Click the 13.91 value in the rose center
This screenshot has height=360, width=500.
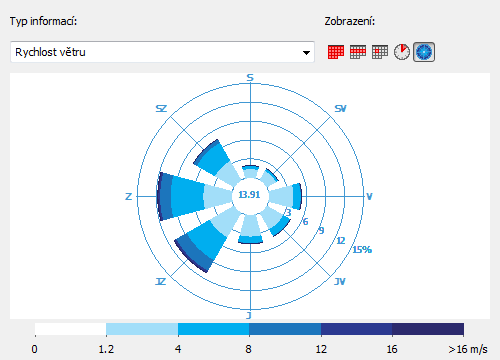coord(249,195)
